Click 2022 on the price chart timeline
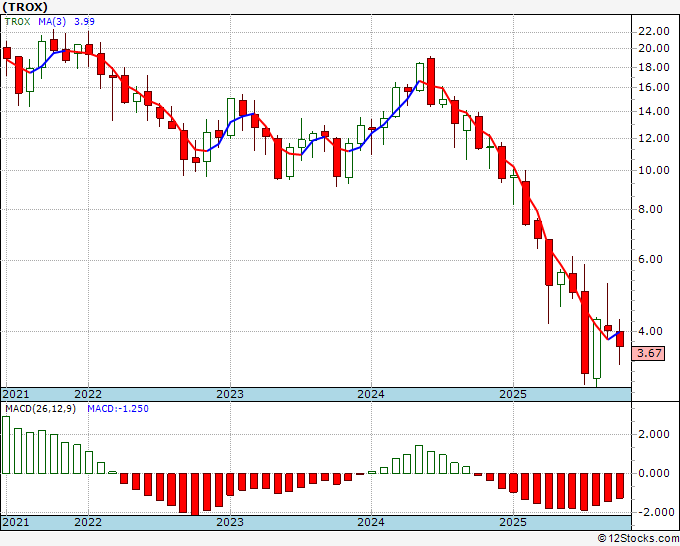Viewport: 680px width, 546px height. [x=88, y=394]
